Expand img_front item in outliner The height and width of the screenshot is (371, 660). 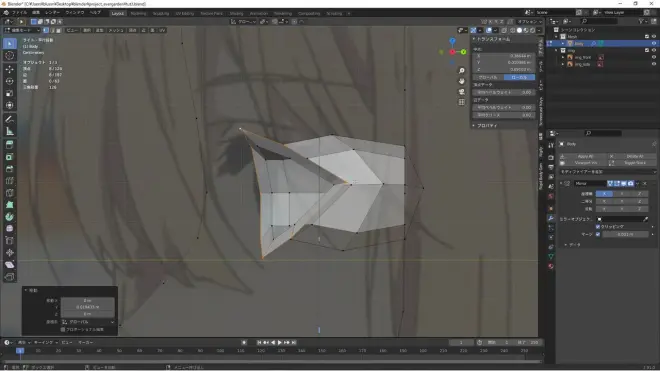click(563, 57)
